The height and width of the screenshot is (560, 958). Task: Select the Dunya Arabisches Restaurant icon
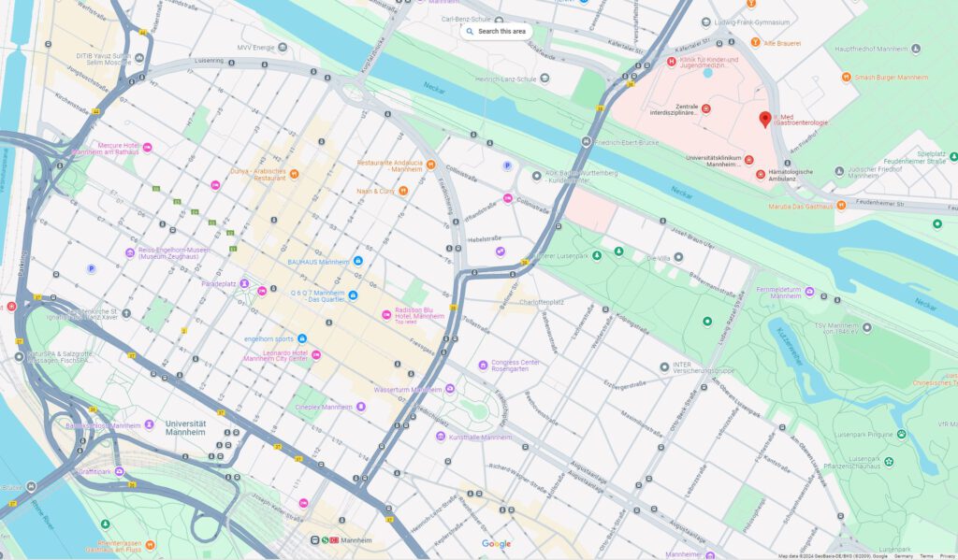(x=294, y=174)
